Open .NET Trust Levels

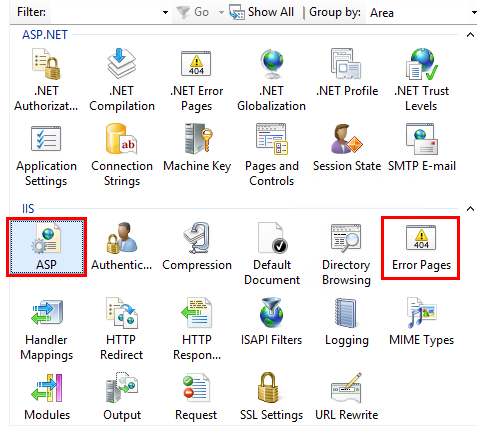click(421, 80)
